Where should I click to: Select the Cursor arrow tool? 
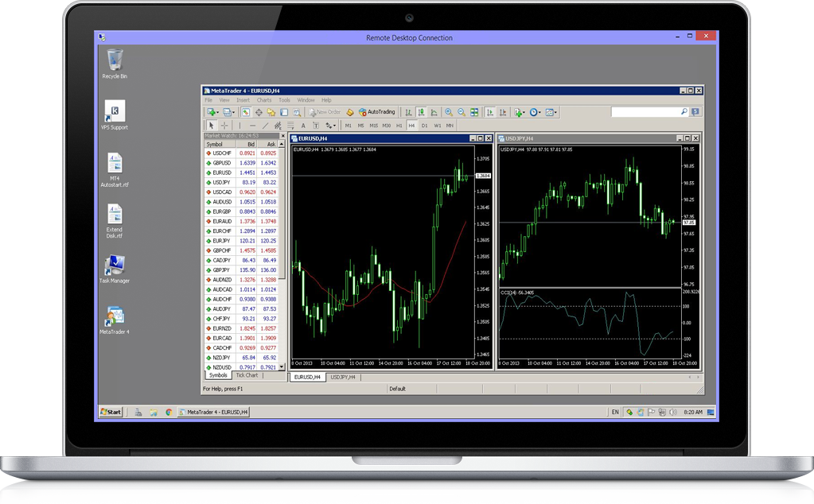point(212,126)
